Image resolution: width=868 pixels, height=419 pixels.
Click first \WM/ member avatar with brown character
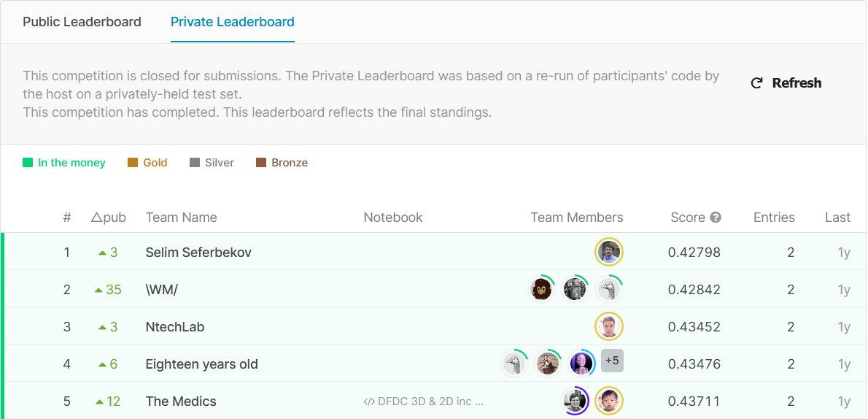tap(541, 290)
